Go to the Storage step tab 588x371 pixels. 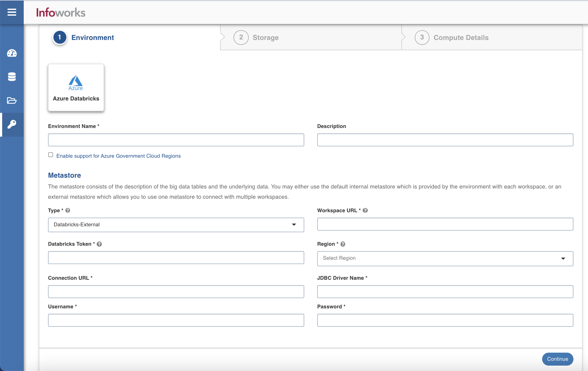click(311, 38)
